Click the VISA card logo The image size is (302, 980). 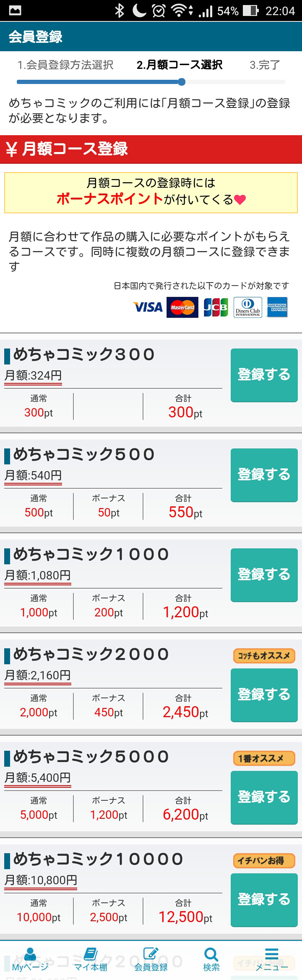(x=148, y=307)
